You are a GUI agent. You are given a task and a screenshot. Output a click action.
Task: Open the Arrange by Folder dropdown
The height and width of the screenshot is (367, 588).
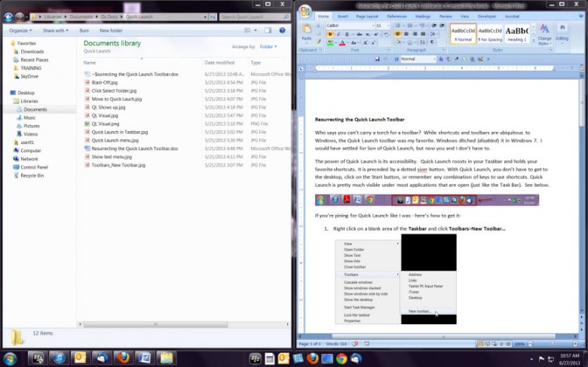click(x=268, y=47)
